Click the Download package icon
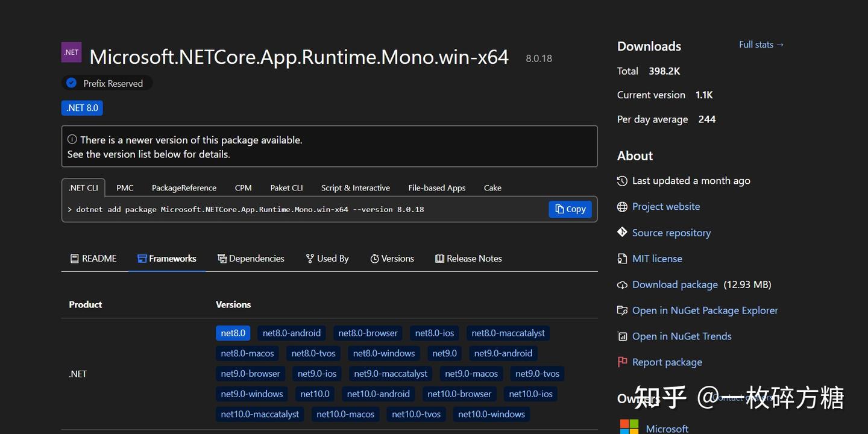The width and height of the screenshot is (868, 434). point(621,284)
